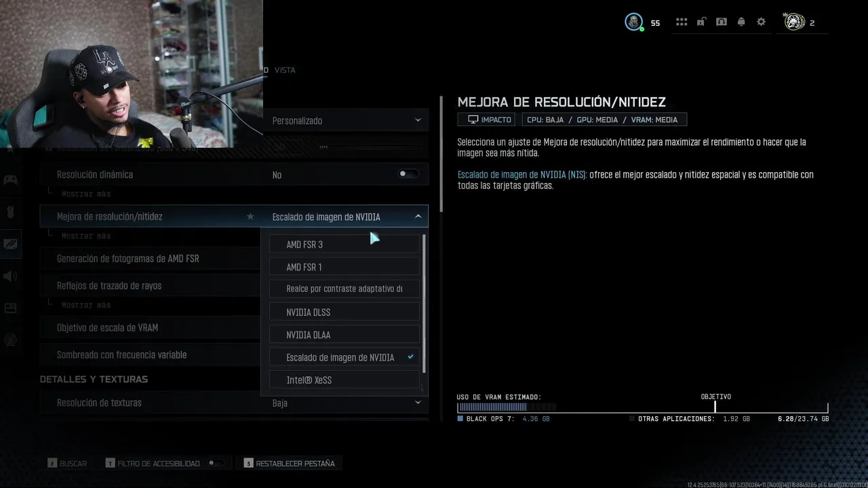Select the audio settings sidebar icon

pos(10,276)
